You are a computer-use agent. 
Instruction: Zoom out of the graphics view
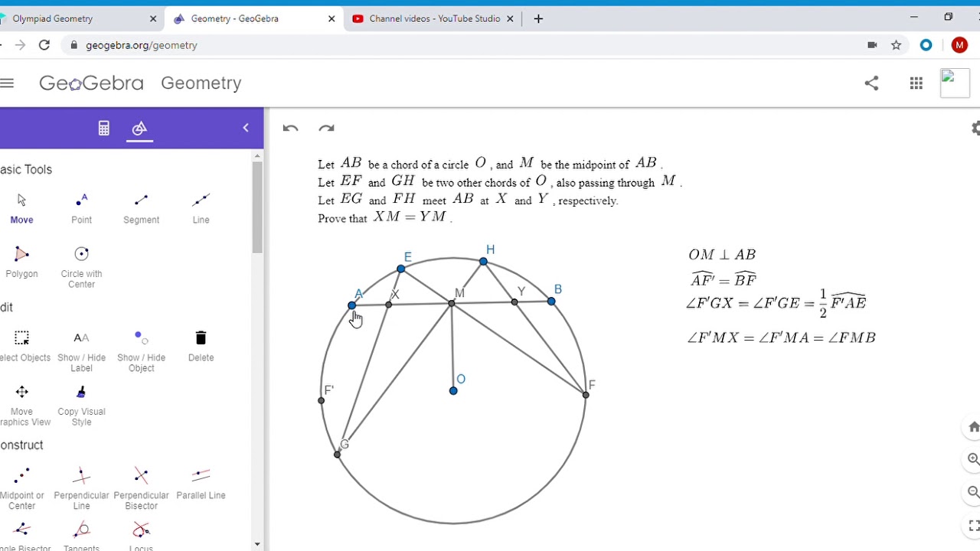974,492
